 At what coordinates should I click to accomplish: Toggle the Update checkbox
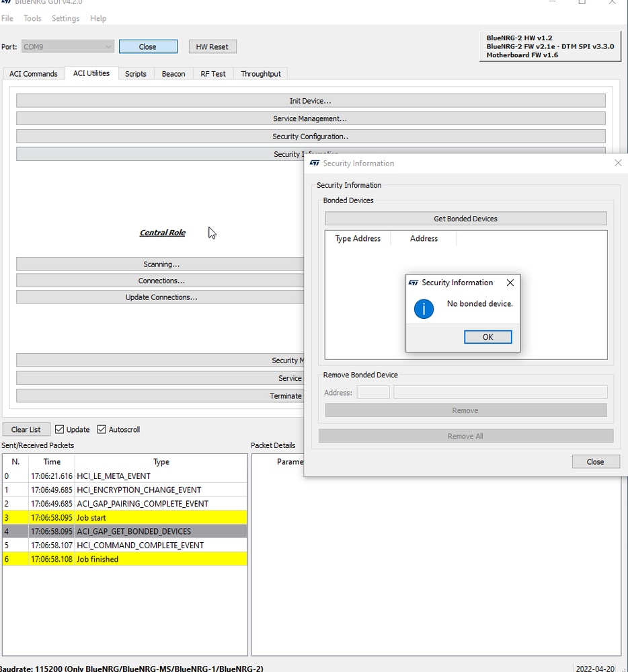60,429
